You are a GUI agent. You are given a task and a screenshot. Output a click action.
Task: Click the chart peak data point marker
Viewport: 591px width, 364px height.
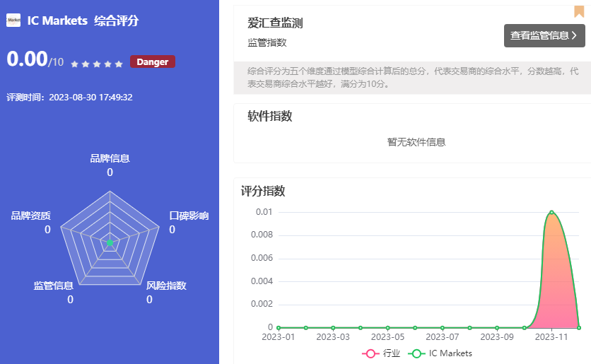[551, 212]
